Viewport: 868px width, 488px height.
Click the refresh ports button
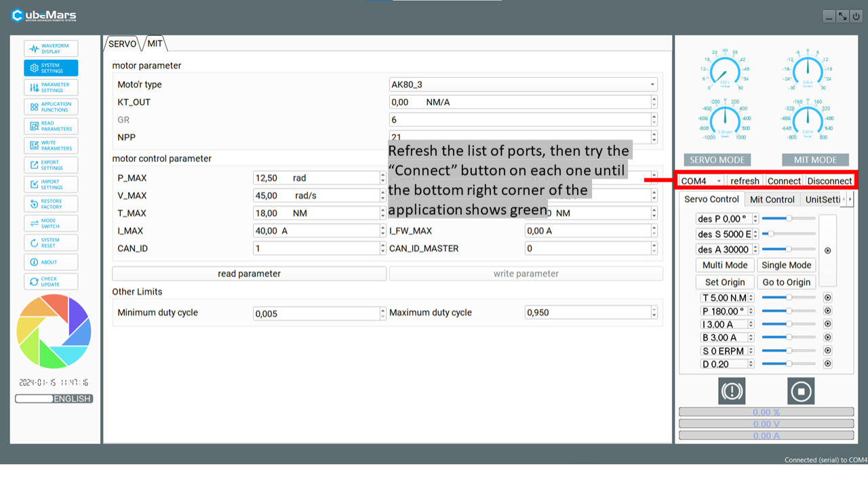(745, 181)
